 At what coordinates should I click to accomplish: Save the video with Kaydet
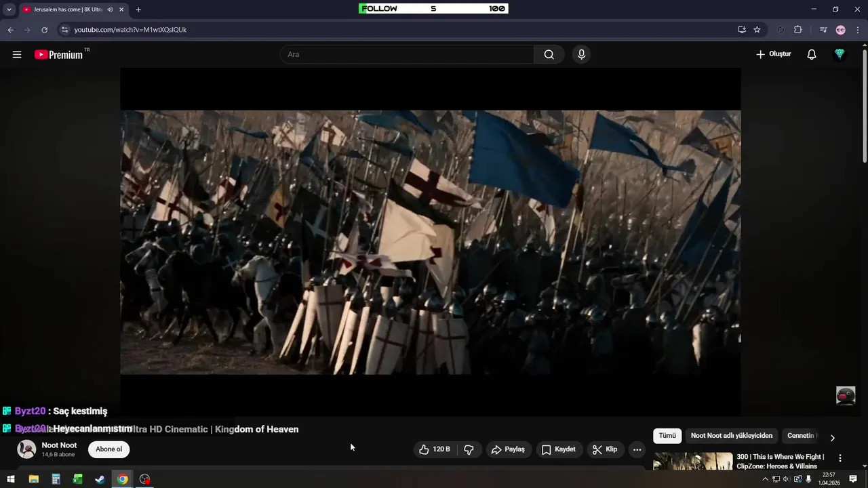[x=558, y=449]
